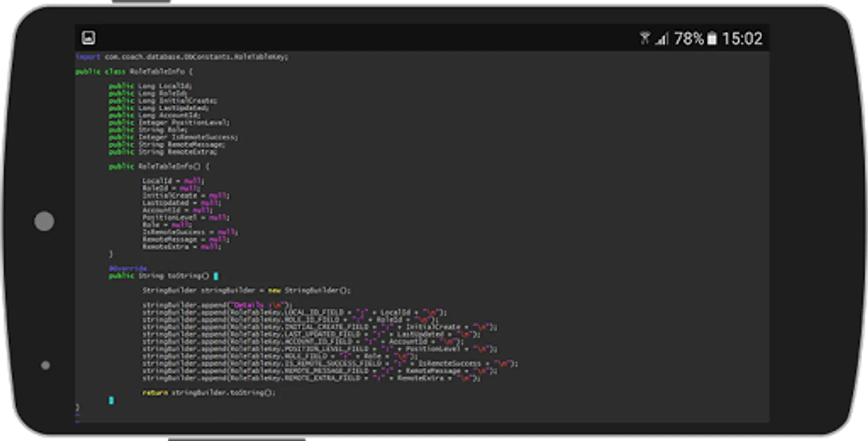
Task: Click the LAST_UPDATED_FIELD append line
Action: click(x=311, y=334)
